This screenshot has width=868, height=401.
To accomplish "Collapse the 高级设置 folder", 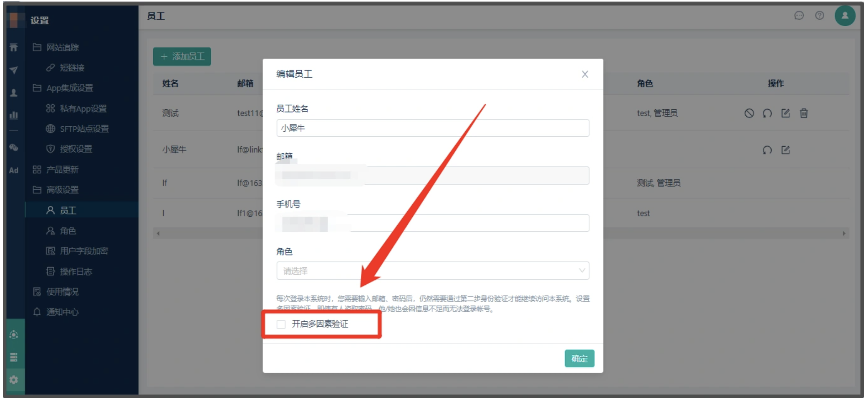I will (x=62, y=190).
